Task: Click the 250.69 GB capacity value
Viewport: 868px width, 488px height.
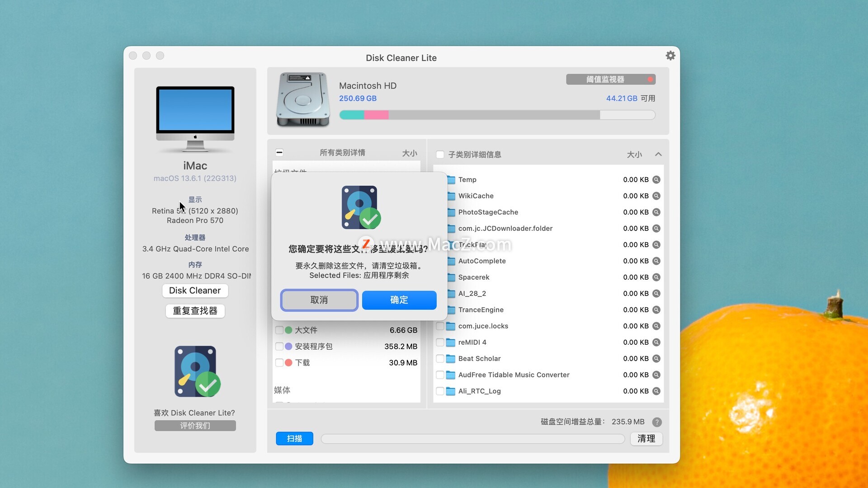Action: point(358,99)
